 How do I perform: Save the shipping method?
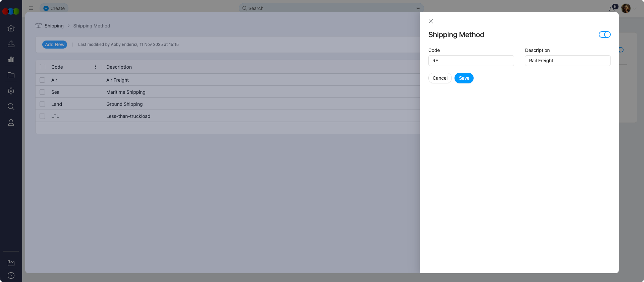pyautogui.click(x=464, y=78)
